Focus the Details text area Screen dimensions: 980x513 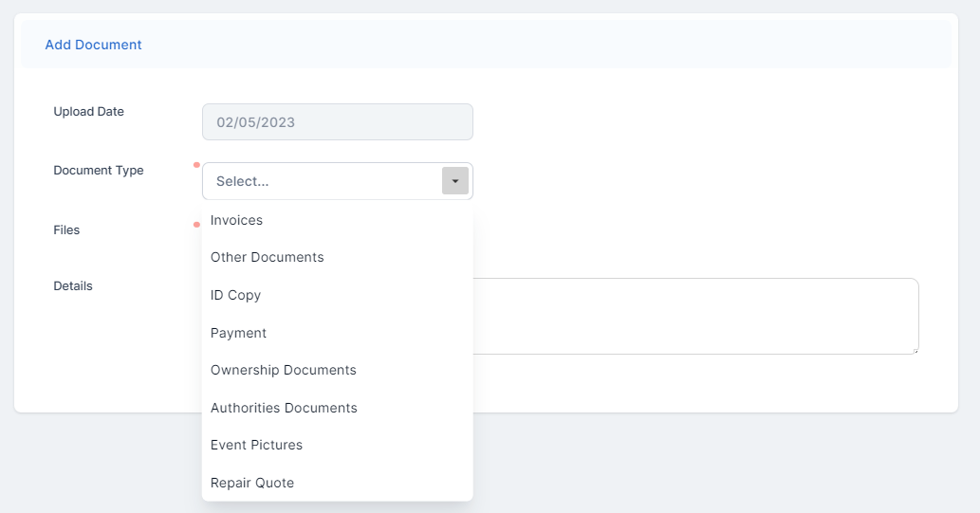point(693,316)
